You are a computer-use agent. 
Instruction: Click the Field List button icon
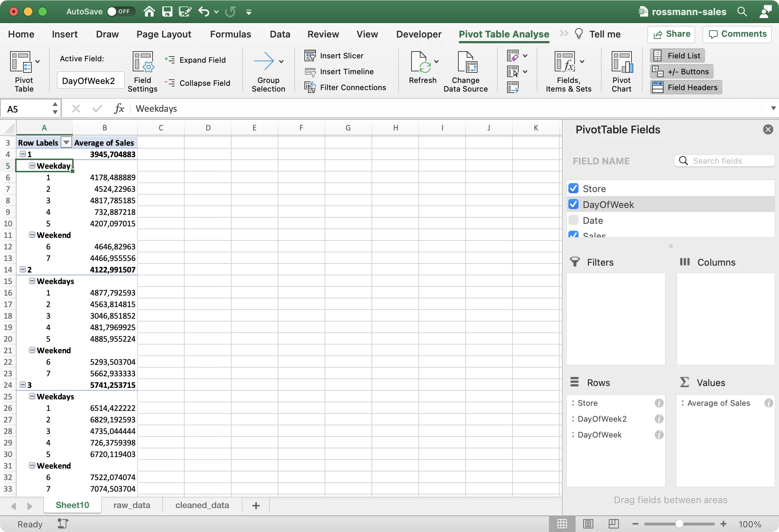coord(658,55)
